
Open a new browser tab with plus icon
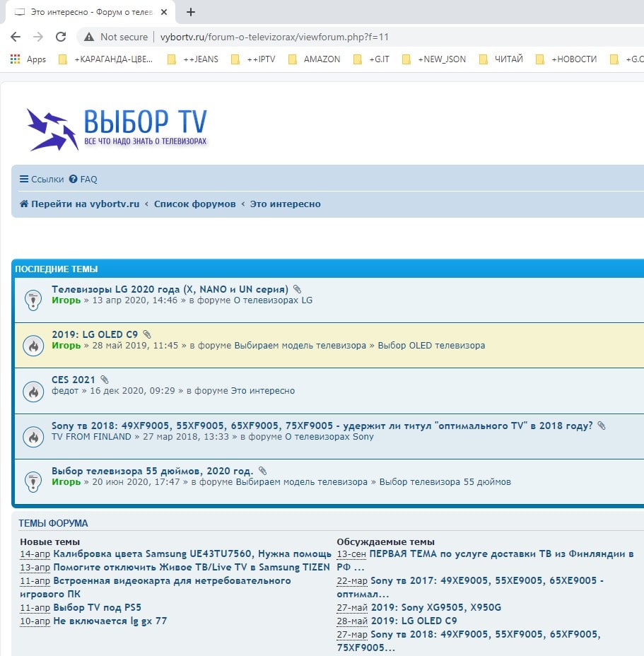tap(191, 12)
